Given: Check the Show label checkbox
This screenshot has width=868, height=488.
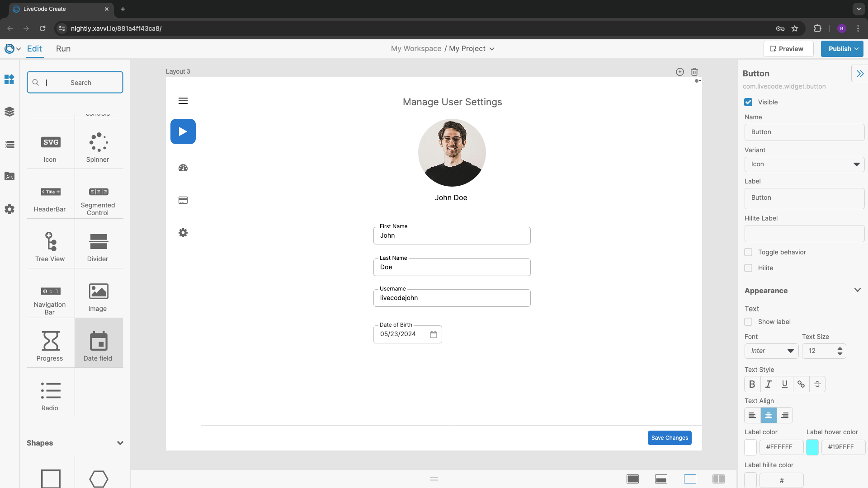Looking at the screenshot, I should pyautogui.click(x=749, y=322).
